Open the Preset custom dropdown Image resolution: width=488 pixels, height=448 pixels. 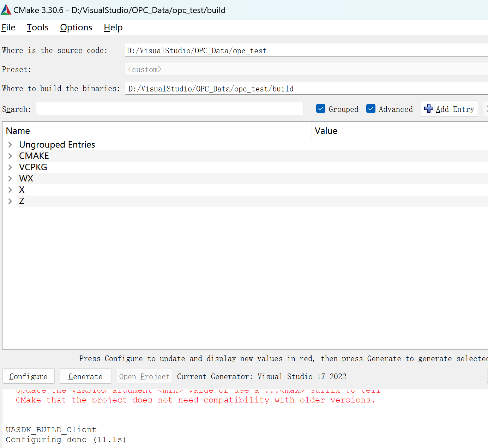pos(306,69)
